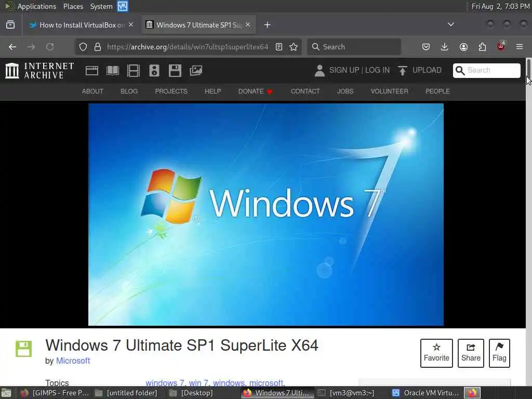Go back using the browser back arrow
This screenshot has height=399, width=532.
[x=12, y=47]
